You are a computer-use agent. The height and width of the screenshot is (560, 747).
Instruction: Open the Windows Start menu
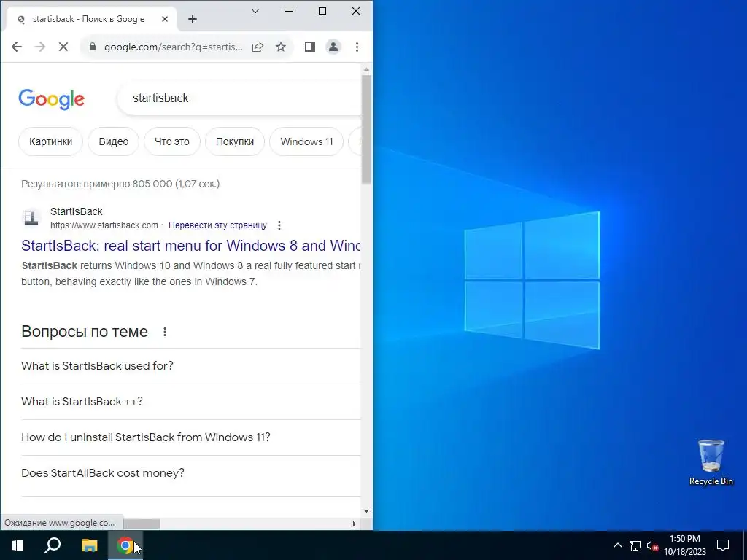(18, 545)
